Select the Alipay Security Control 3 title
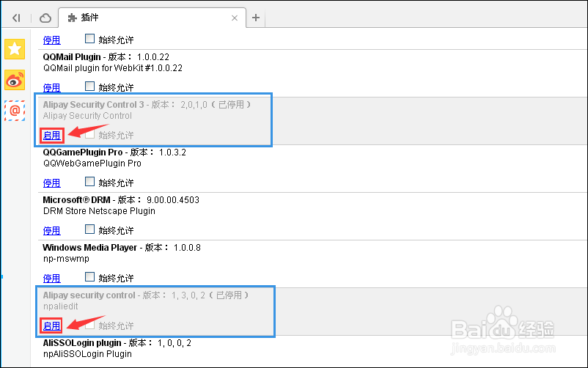Screen dimensions: 588x368 coord(93,105)
